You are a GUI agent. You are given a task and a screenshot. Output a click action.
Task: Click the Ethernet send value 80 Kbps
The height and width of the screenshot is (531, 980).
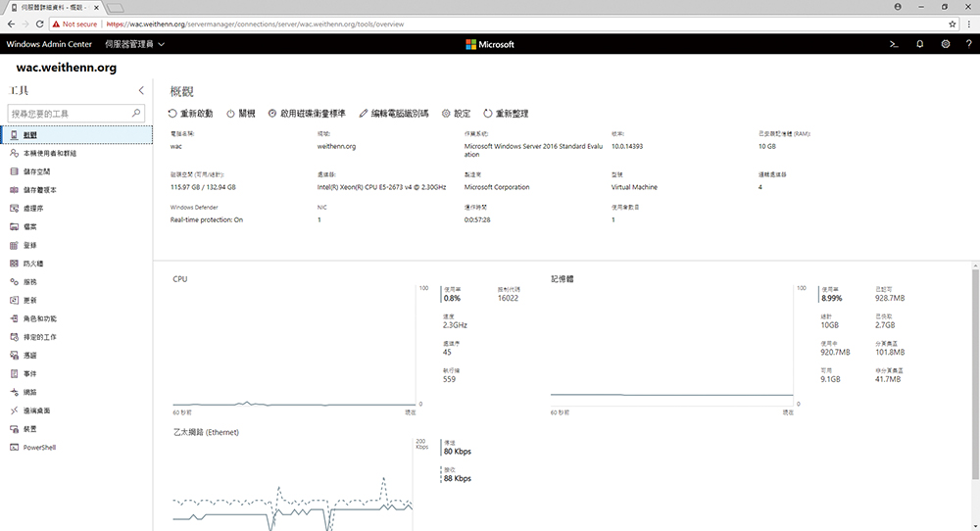(x=458, y=451)
